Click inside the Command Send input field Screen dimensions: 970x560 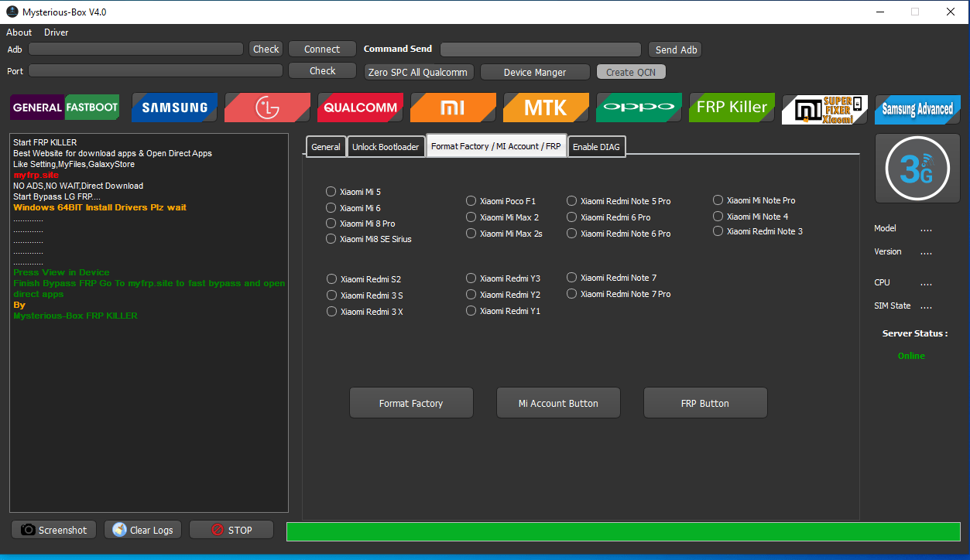(540, 49)
